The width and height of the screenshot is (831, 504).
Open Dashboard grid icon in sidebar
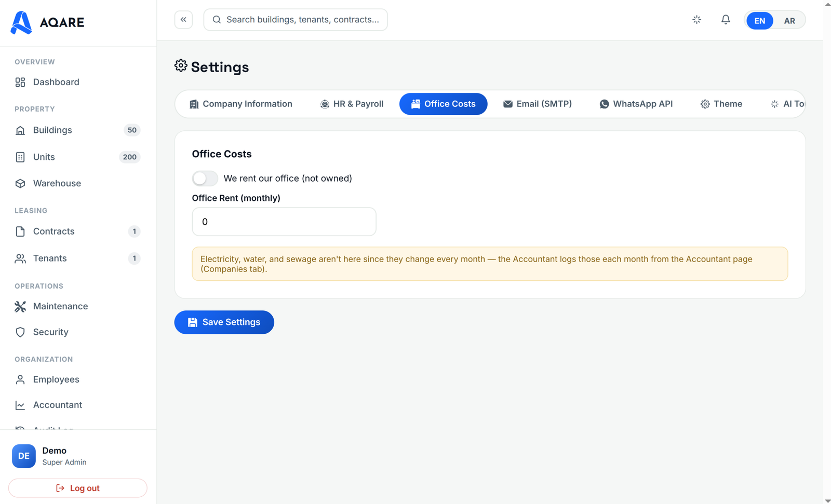coord(20,82)
